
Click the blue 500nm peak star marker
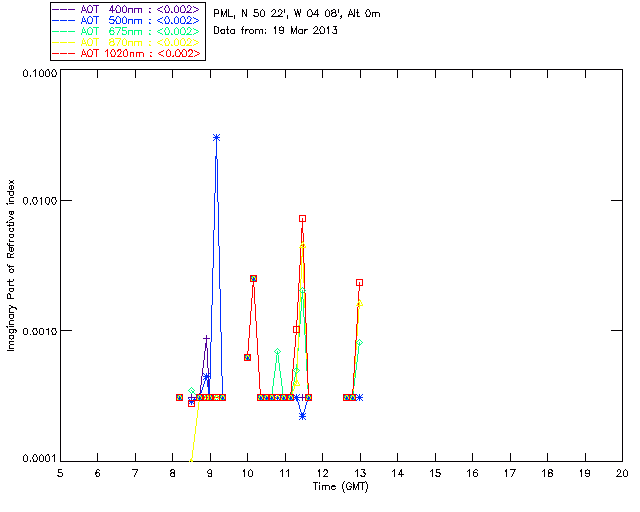217,138
